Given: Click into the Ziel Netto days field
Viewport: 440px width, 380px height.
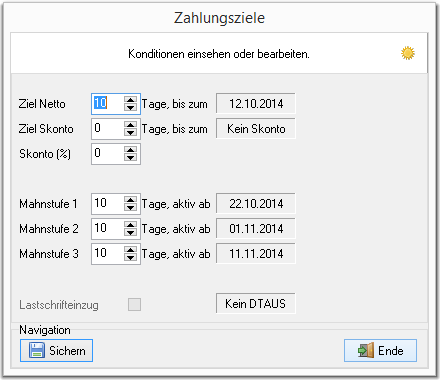Looking at the screenshot, I should point(108,104).
